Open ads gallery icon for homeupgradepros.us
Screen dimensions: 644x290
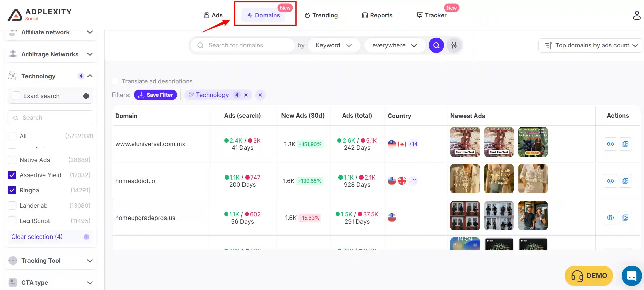[x=625, y=217]
